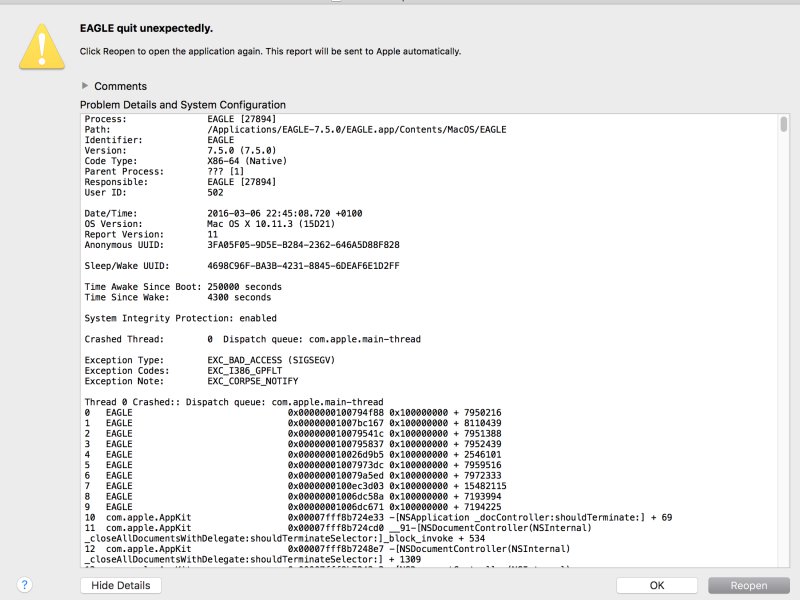Click the Exception Codes value 'EXC_I386_GPFLT'
This screenshot has width=800, height=600.
tap(244, 370)
